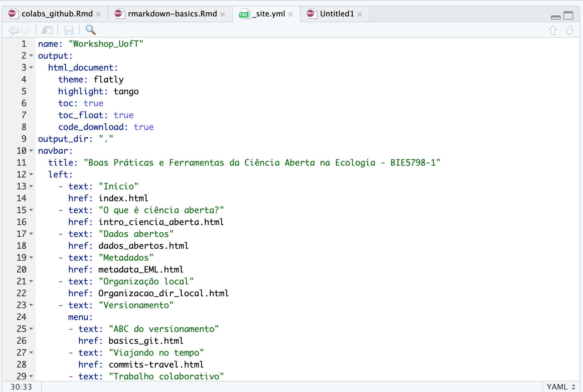Jump to previous section up arrow
The height and width of the screenshot is (392, 583).
[553, 30]
